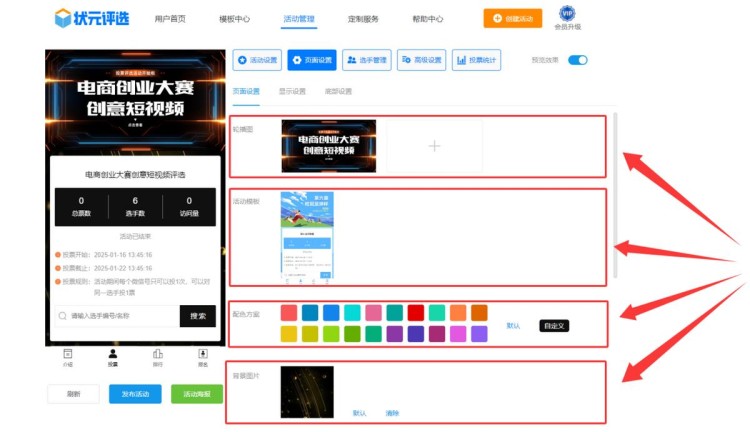Switch to the 底部设置 tab
The image size is (750, 432).
point(338,91)
